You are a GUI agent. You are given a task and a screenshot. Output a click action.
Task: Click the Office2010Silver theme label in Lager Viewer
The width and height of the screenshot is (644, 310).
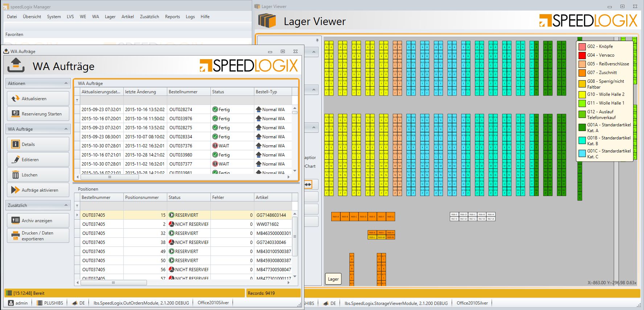(472, 303)
